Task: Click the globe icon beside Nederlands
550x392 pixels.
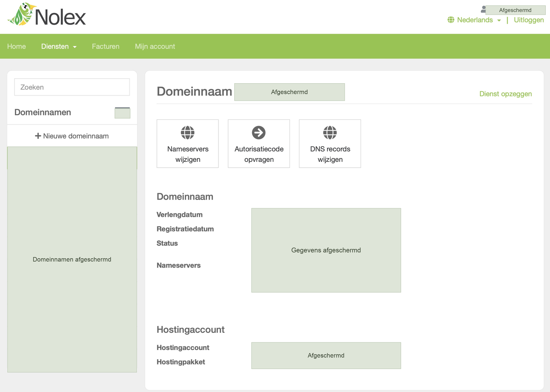Action: click(451, 20)
